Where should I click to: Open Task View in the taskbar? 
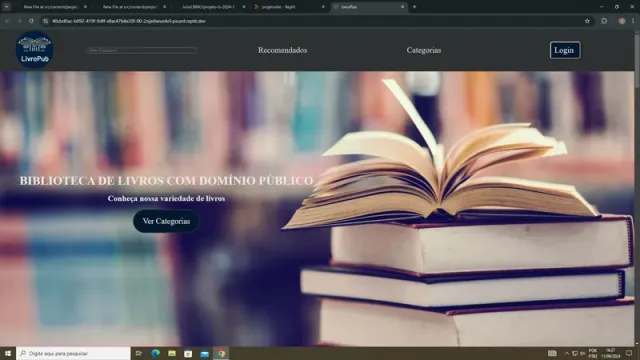[x=139, y=353]
